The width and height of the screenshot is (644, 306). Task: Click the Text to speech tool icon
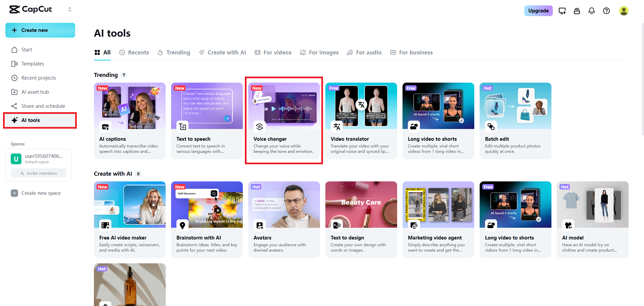[x=182, y=127]
